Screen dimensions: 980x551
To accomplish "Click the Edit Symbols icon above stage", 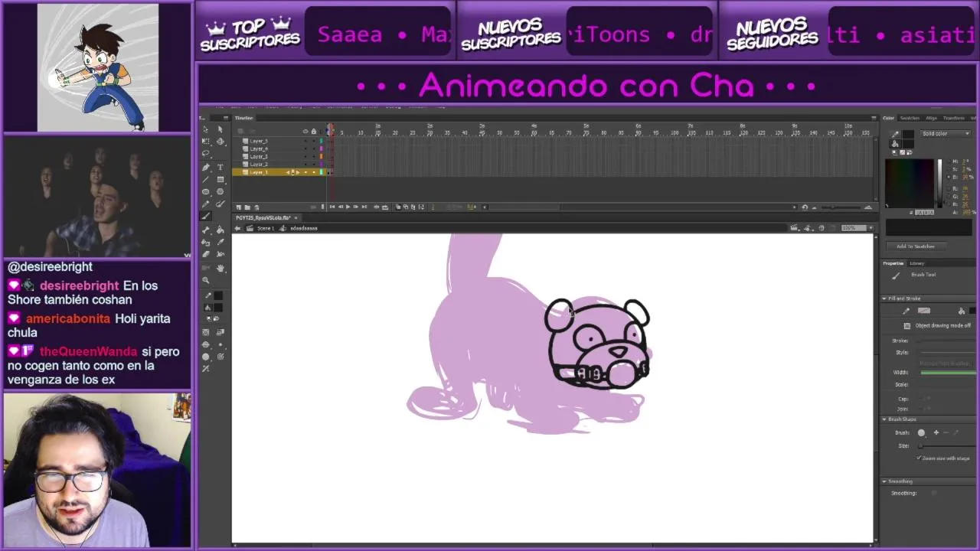I will [x=808, y=228].
